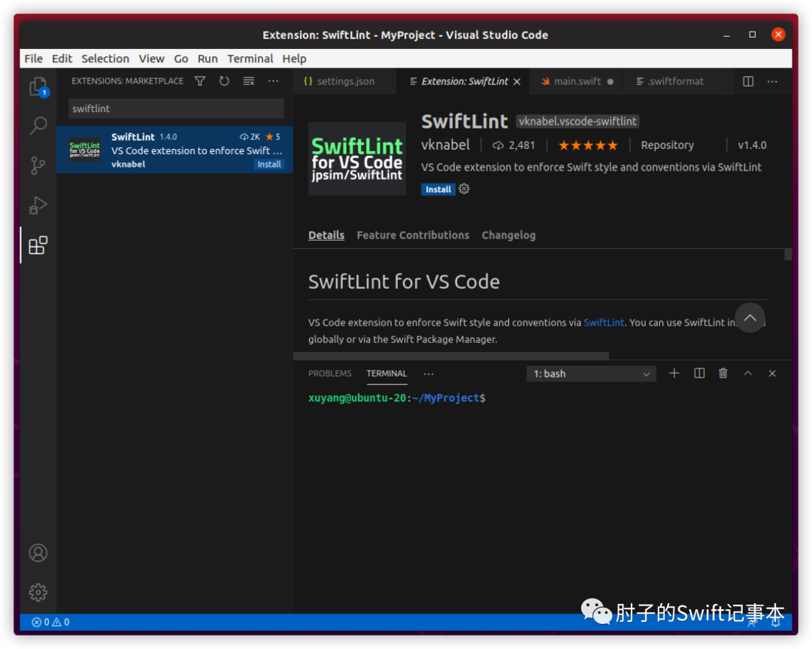The width and height of the screenshot is (812, 649).
Task: Click the v1.4.0 version label
Action: [x=752, y=146]
